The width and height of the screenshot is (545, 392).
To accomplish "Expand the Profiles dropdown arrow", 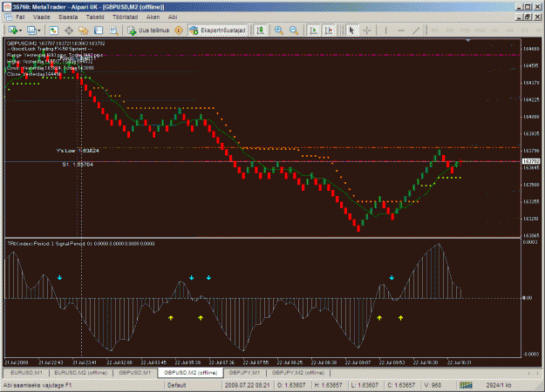I will point(39,30).
